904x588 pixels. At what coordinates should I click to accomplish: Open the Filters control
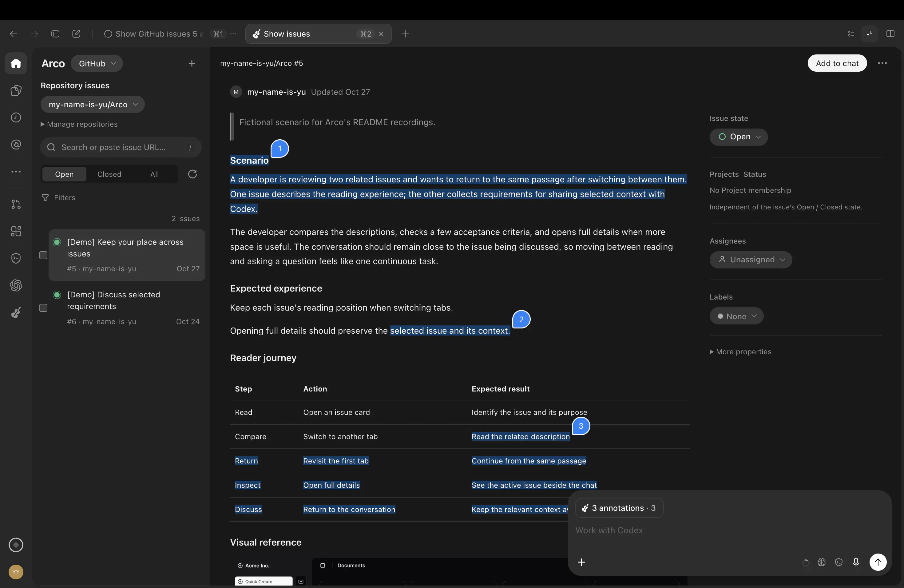click(58, 197)
